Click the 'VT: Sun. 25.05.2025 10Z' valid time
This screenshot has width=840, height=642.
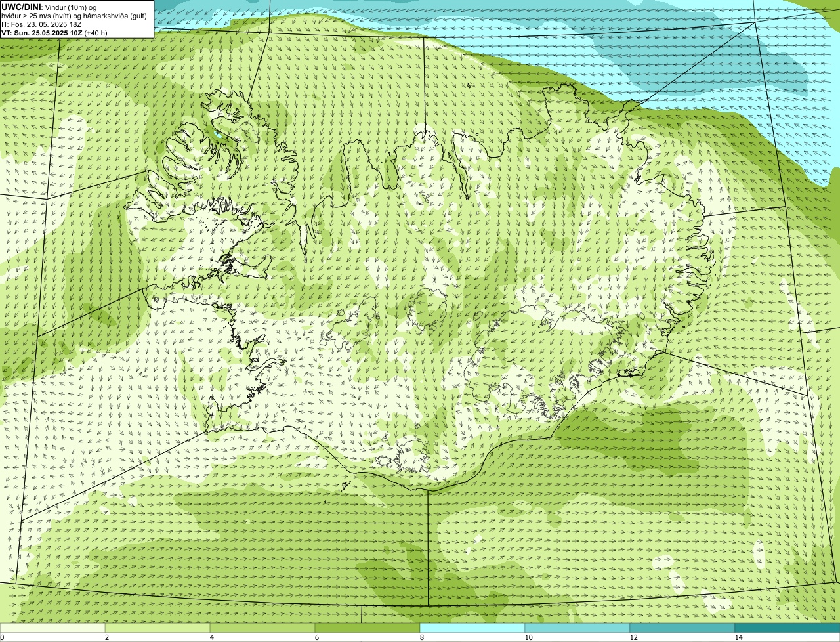pos(42,33)
